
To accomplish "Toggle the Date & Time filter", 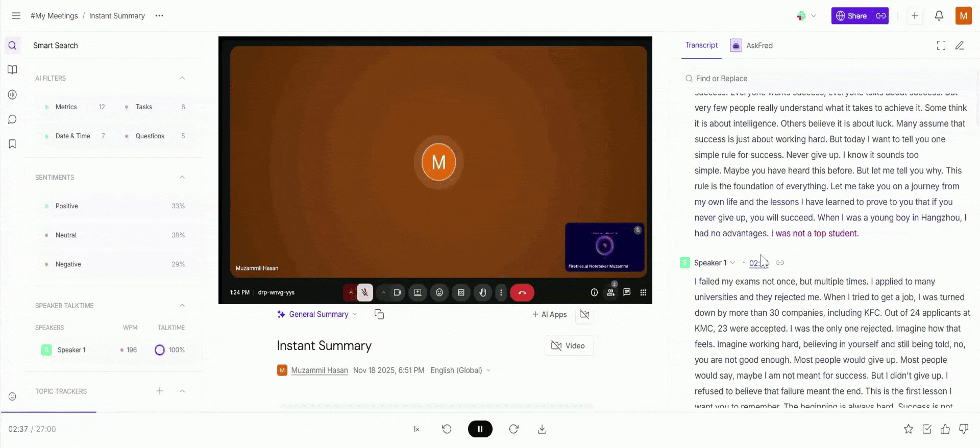I will (x=75, y=136).
